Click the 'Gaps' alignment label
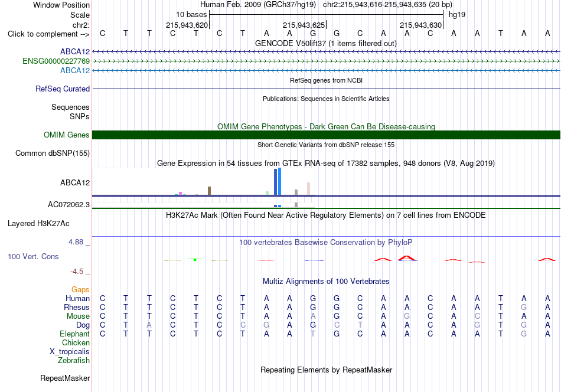This screenshot has width=561, height=392. coord(80,289)
